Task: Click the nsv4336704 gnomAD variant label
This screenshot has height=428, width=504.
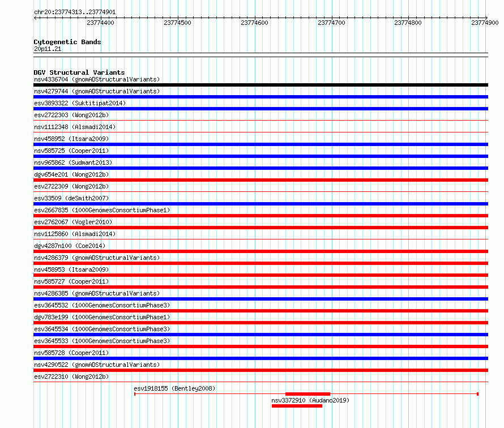Action: pos(97,79)
